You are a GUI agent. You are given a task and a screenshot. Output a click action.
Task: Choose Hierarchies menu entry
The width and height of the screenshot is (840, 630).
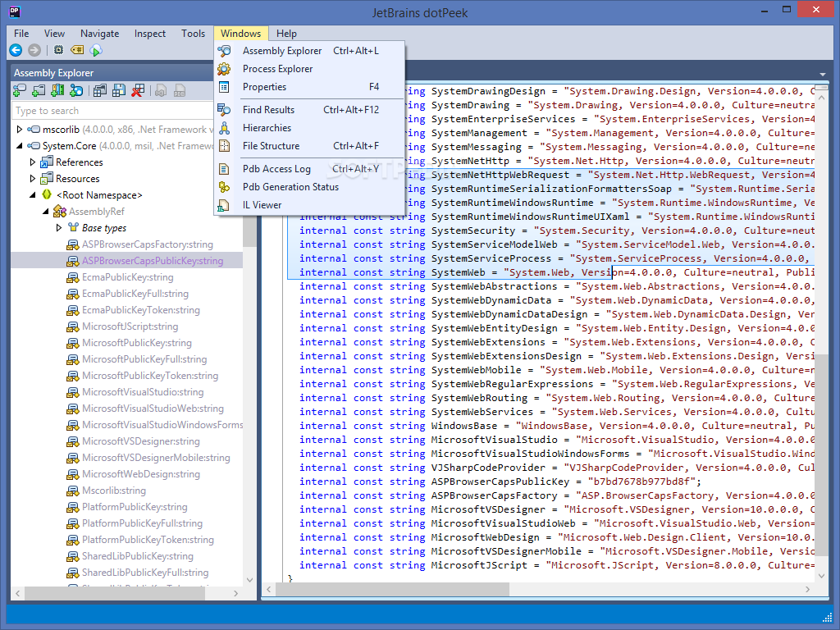coord(309,128)
